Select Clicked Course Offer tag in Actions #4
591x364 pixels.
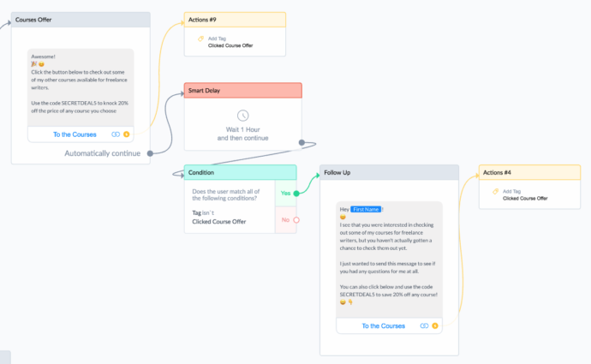click(525, 199)
